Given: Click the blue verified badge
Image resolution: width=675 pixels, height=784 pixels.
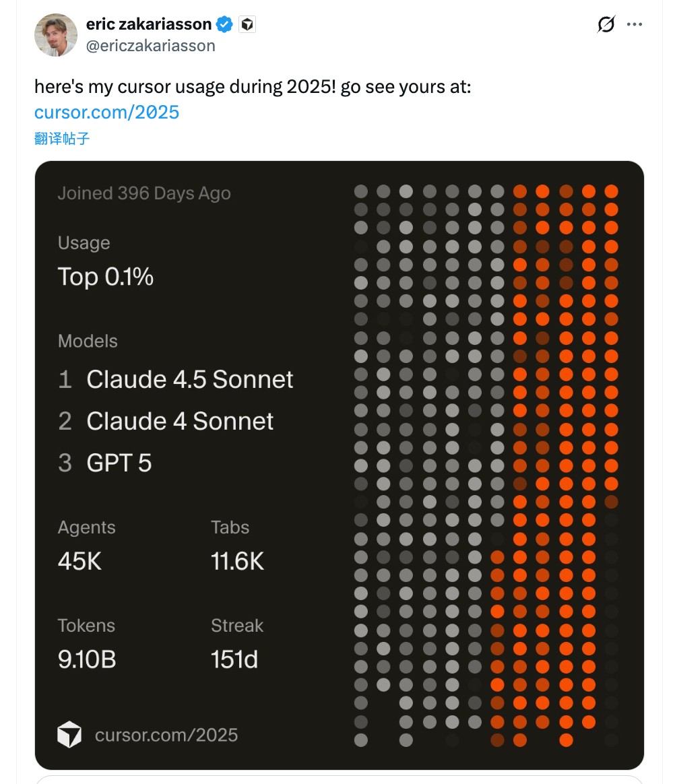Looking at the screenshot, I should click(x=224, y=25).
